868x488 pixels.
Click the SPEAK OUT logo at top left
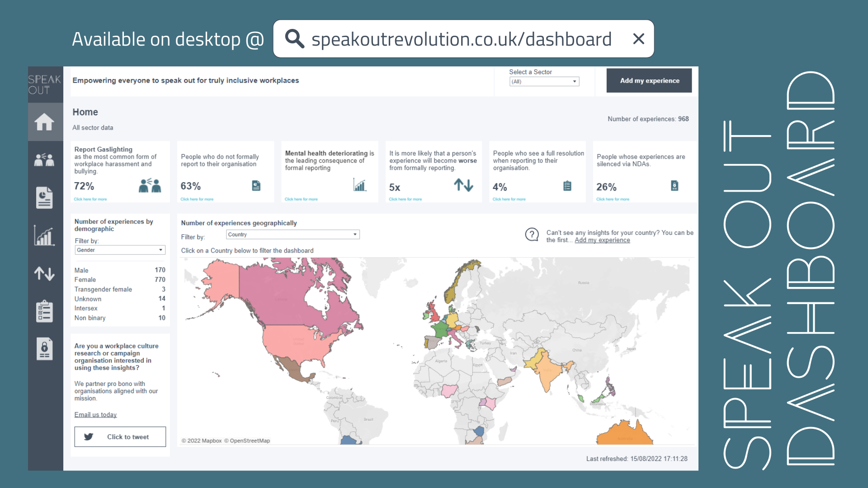pos(45,84)
